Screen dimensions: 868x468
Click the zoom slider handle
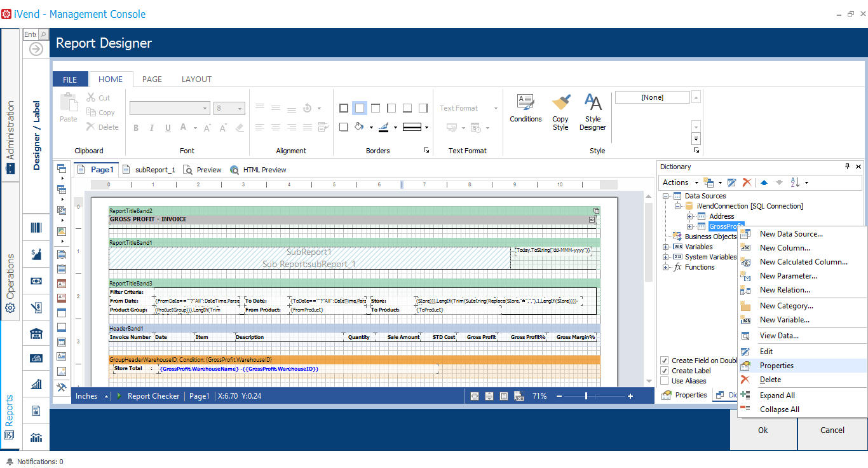click(586, 396)
